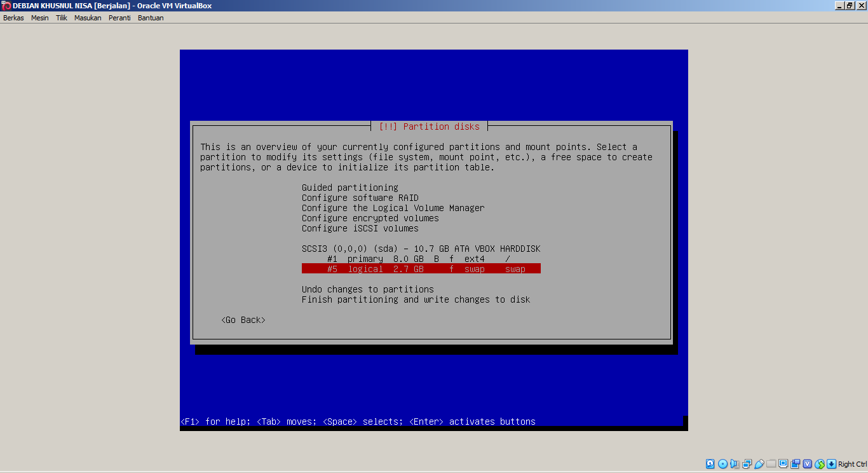Minimize the VirtualBox window
This screenshot has width=868, height=473.
tap(839, 6)
